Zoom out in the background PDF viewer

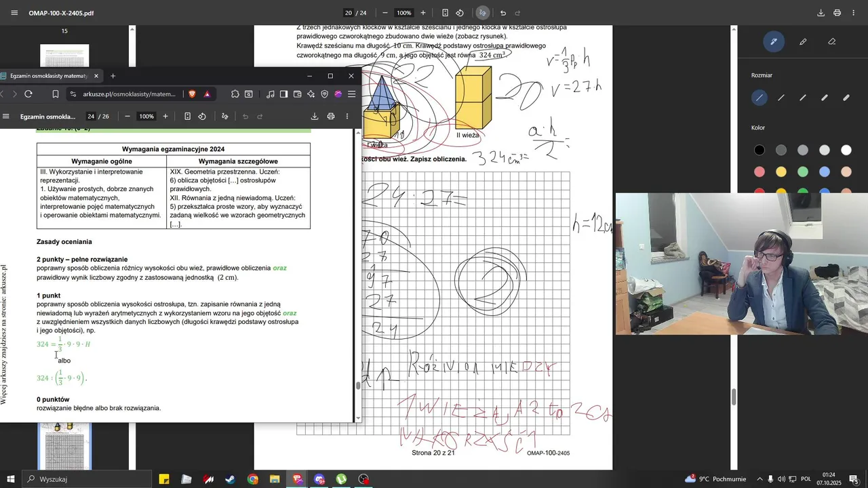tap(385, 13)
